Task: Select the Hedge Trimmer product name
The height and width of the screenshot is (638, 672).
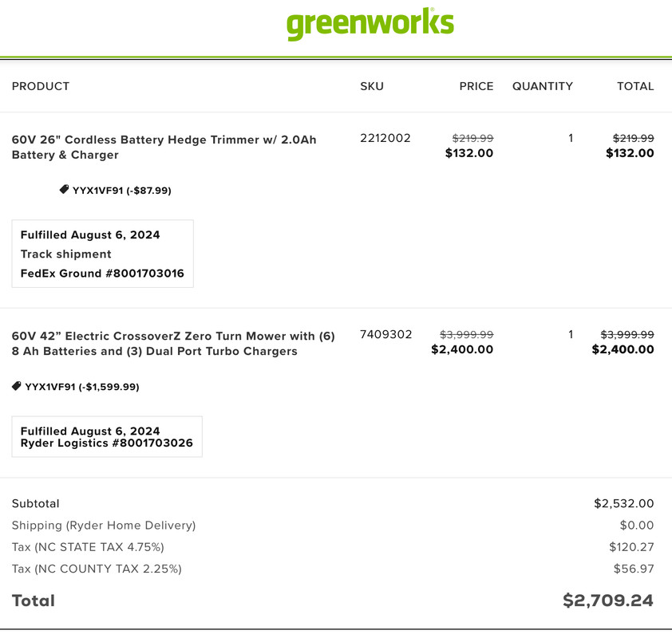Action: [x=164, y=148]
